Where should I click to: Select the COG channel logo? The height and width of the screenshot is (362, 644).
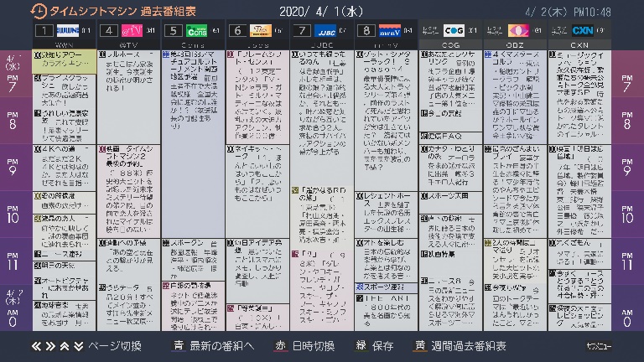click(x=454, y=31)
